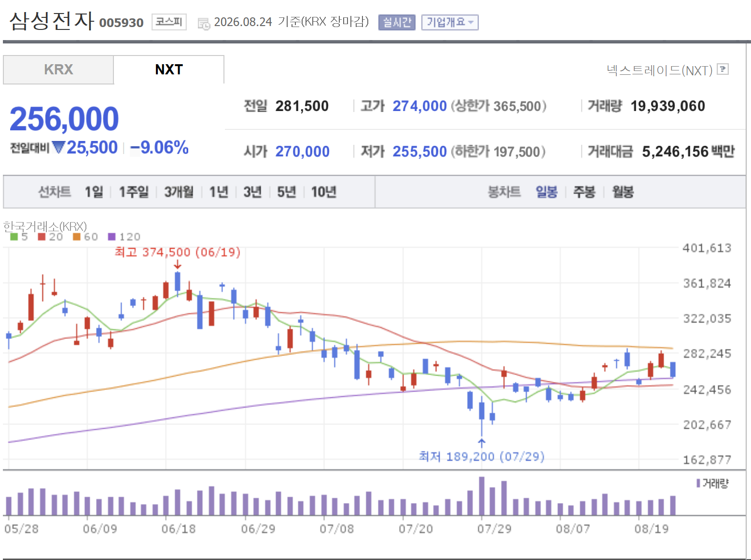This screenshot has height=560, width=751.
Task: Click the green 5-day moving average swatch
Action: 14,237
